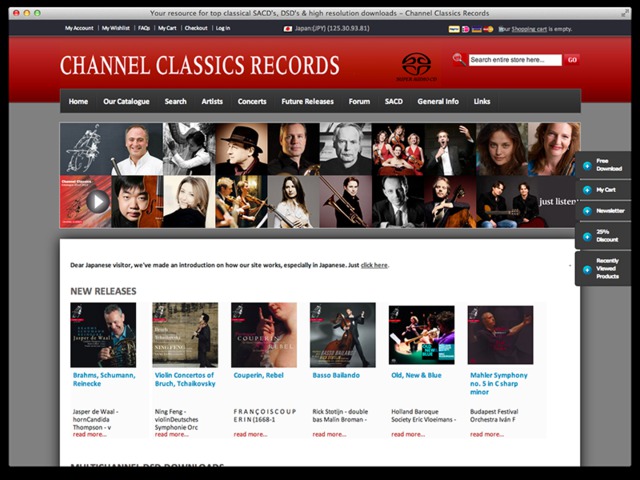Click the 'Couperin, Rebel' title link
This screenshot has height=480, width=640.
258,376
